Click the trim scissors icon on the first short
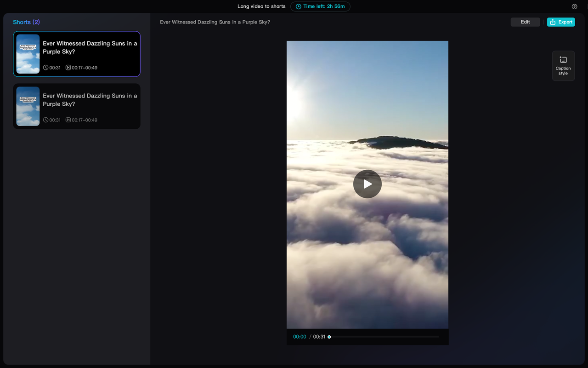The image size is (588, 368). 67,68
